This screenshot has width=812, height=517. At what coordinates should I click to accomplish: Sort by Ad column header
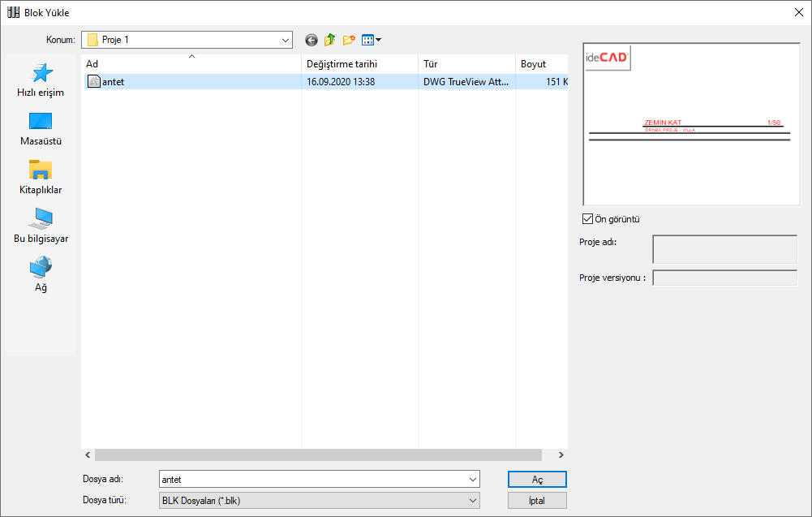191,64
